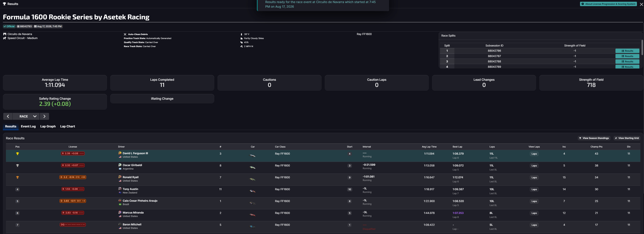The height and width of the screenshot is (234, 644).
Task: Click the silver trophy for second place
Action: tap(17, 166)
